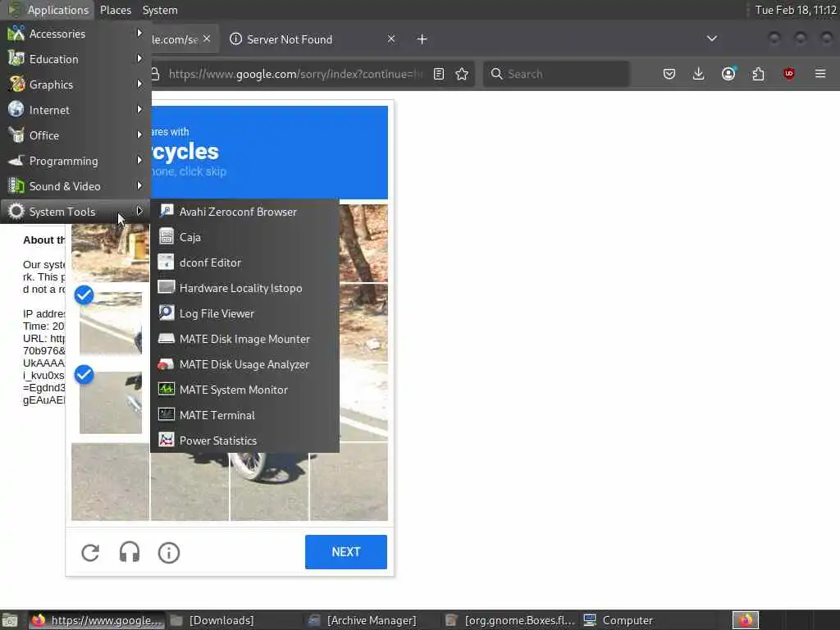The height and width of the screenshot is (630, 840).
Task: Click the Power Statistics chart icon
Action: pos(166,440)
